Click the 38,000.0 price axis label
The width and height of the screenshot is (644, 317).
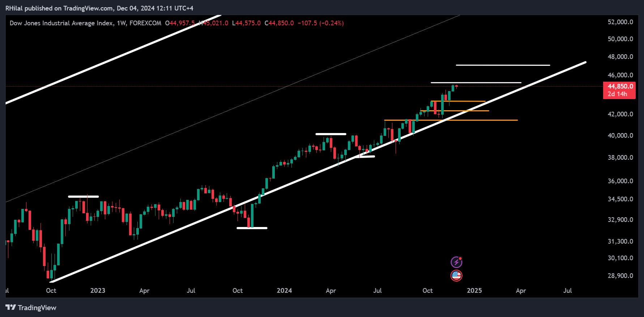pyautogui.click(x=620, y=158)
